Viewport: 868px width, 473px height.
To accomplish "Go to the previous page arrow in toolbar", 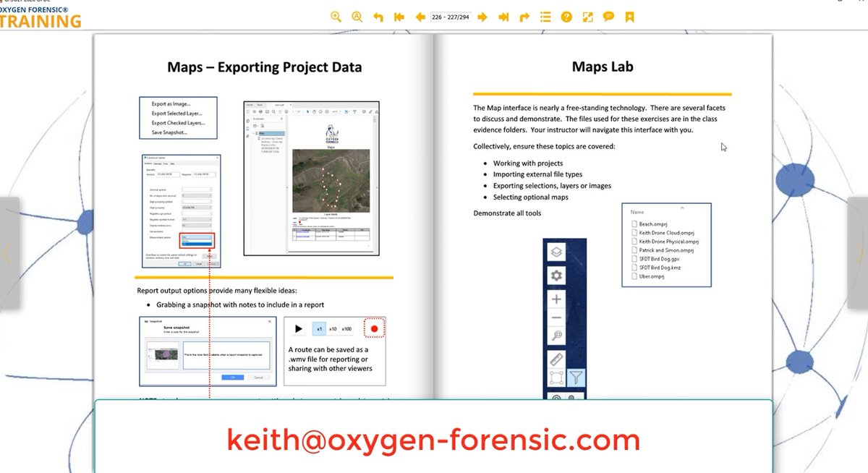I will click(420, 17).
